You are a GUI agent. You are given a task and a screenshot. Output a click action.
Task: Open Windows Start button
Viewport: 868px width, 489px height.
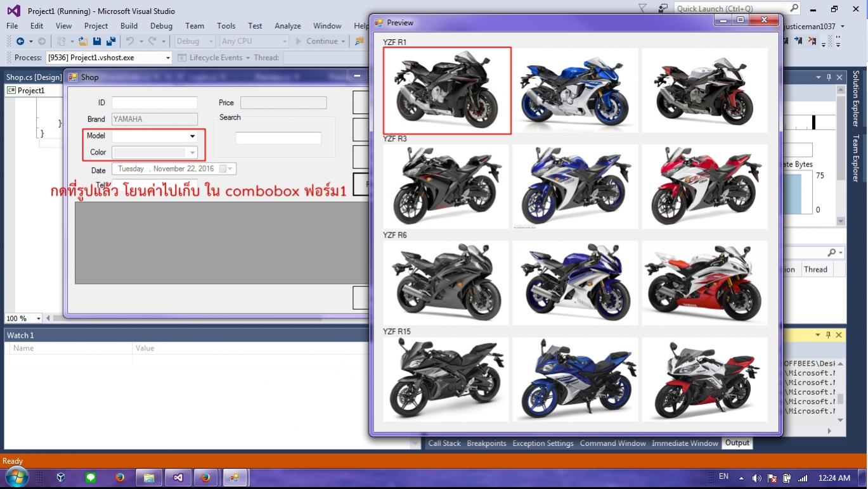pyautogui.click(x=16, y=478)
